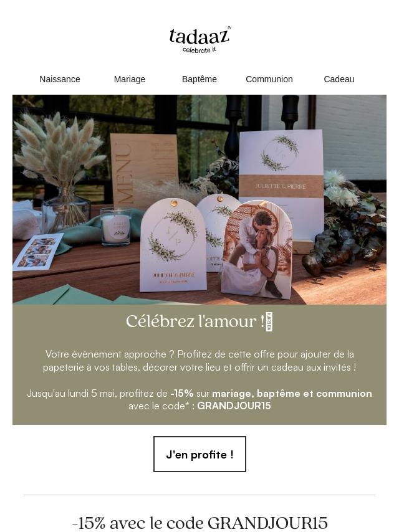The width and height of the screenshot is (399, 532).
Task: Click the J'en profite ! button
Action: pos(199,454)
